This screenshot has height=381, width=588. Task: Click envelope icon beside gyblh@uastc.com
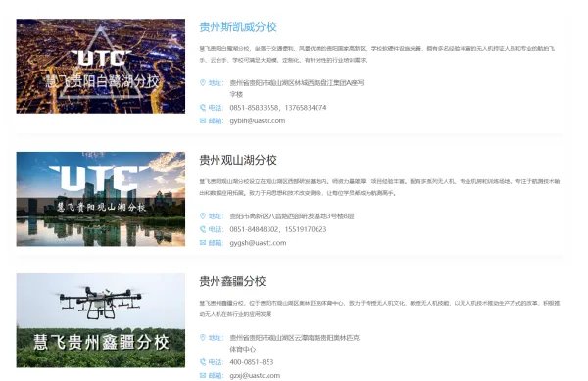203,120
